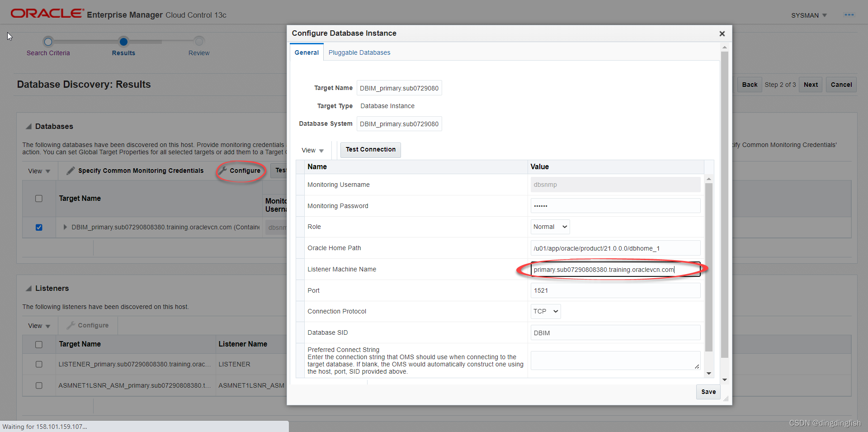The image size is (868, 432).
Task: Click the dialog scroll-up arrow
Action: 725,47
